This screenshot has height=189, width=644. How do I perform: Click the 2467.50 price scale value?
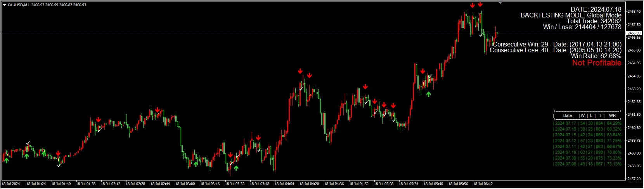click(x=634, y=24)
